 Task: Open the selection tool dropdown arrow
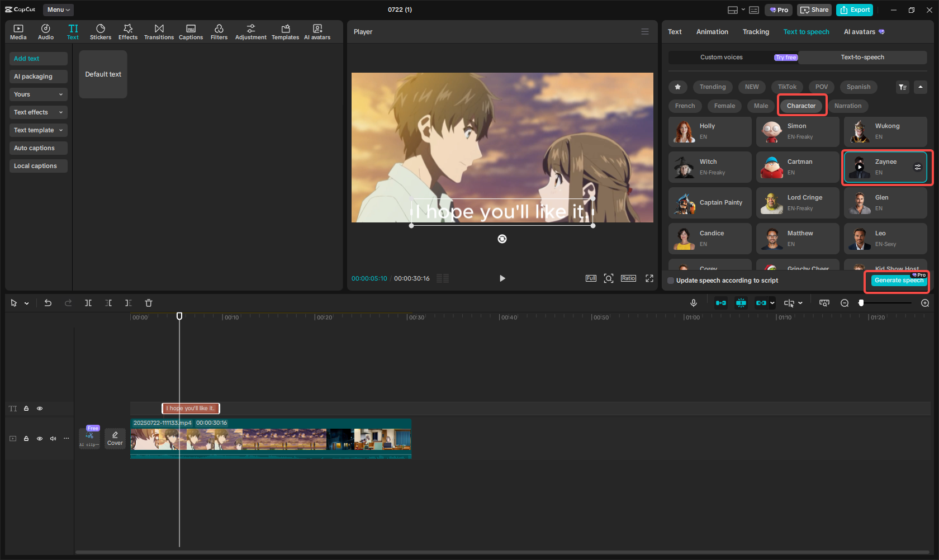click(25, 302)
